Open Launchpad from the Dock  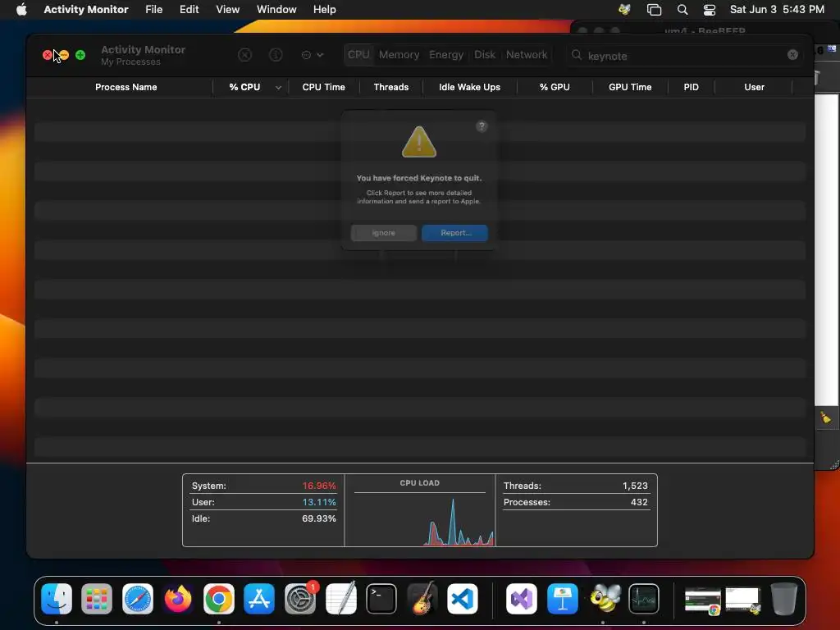pos(97,598)
